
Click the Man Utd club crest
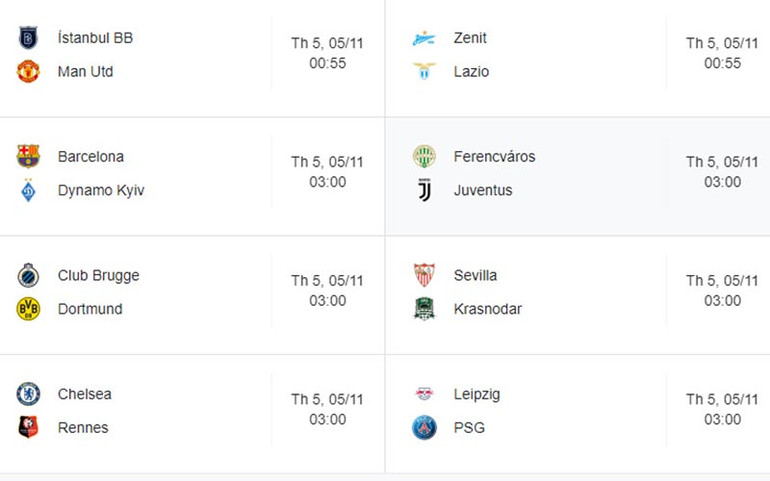click(28, 72)
